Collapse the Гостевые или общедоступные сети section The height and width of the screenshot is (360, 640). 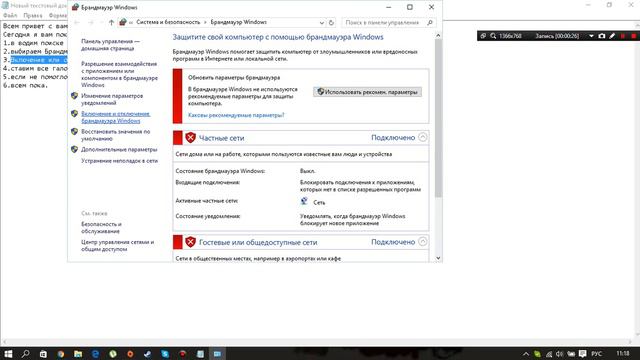423,242
